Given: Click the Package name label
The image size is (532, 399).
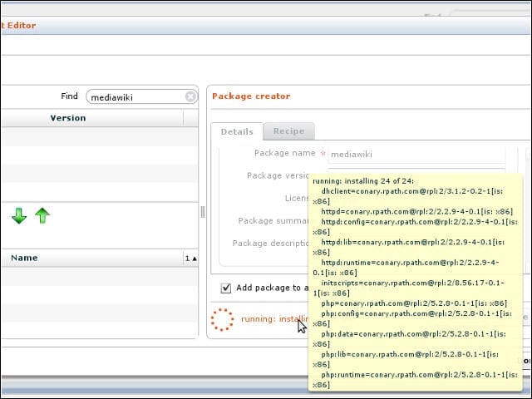Looking at the screenshot, I should coord(284,153).
